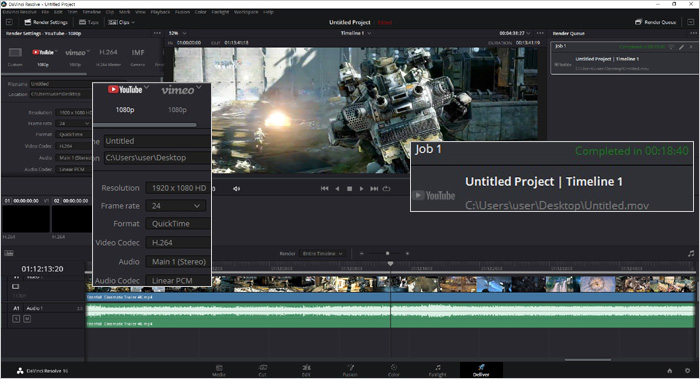This screenshot has height=379, width=700.
Task: Select Job 1 in Render Queue
Action: click(624, 58)
